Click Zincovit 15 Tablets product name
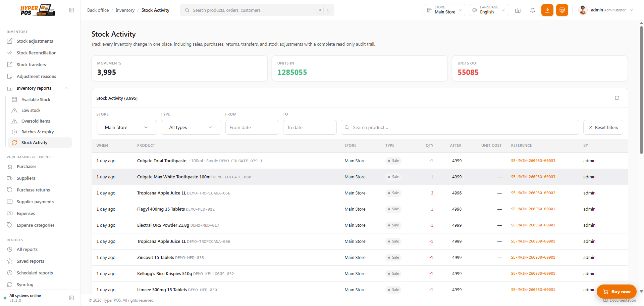Screen dimensions: 644x306 156,257
